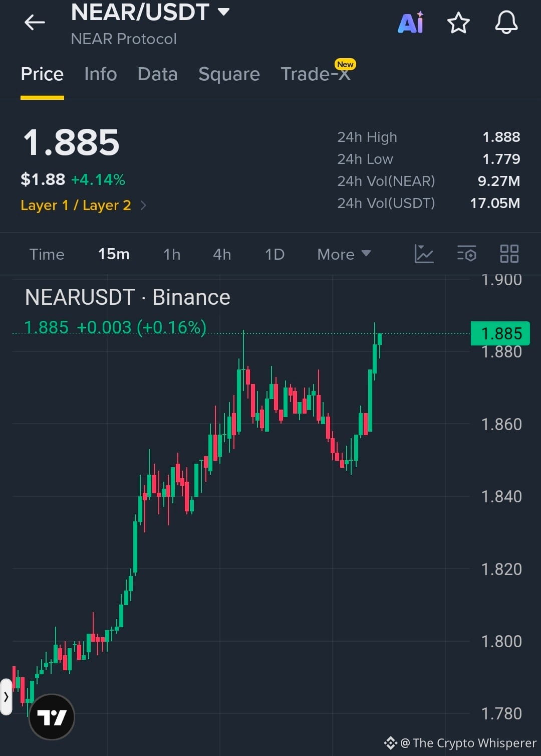Go back using the arrow icon

click(x=35, y=23)
